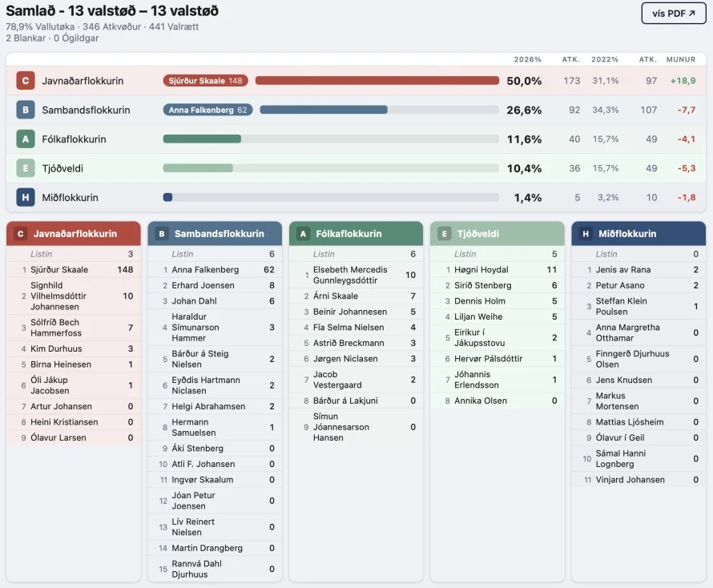Open the Fólkaflokkurin card header
Screen dimensions: 713x588
click(356, 234)
